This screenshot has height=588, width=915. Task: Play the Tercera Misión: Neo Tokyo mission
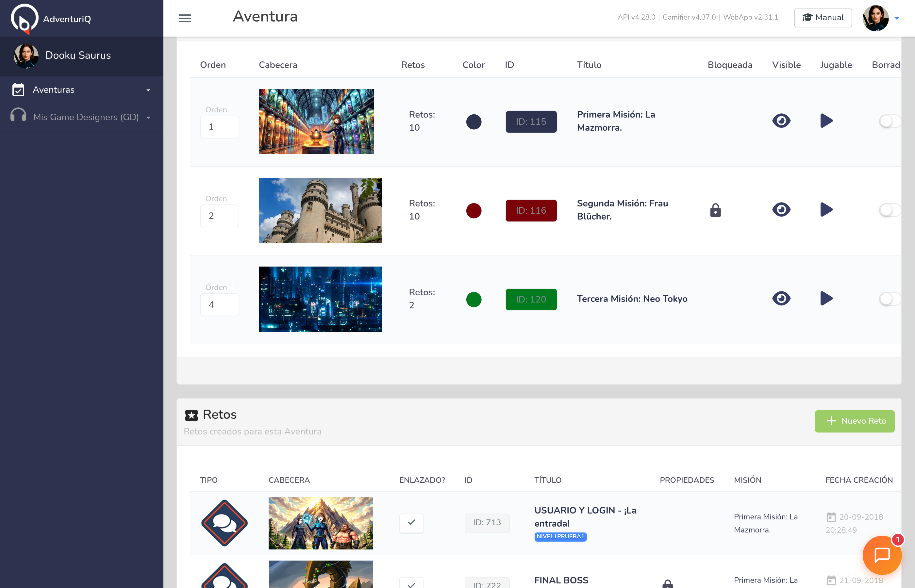[x=826, y=299]
